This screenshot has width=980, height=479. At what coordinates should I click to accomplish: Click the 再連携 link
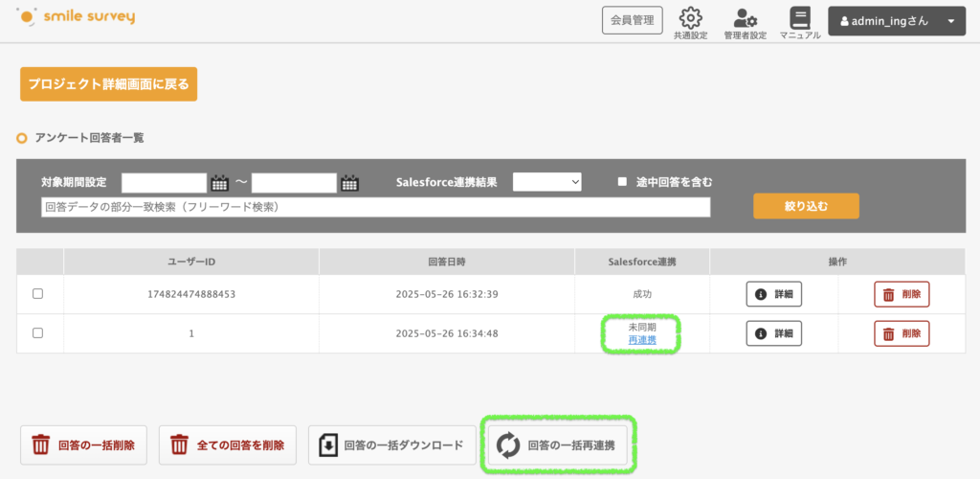pos(642,340)
